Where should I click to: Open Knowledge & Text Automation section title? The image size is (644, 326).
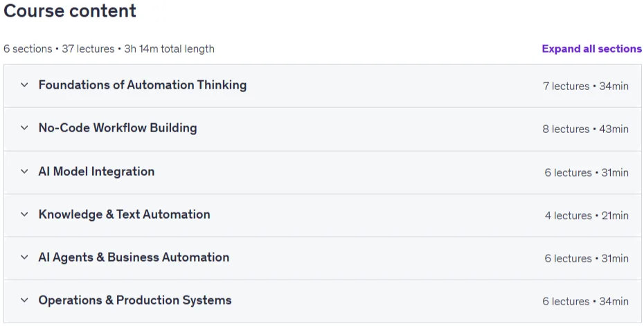(124, 215)
